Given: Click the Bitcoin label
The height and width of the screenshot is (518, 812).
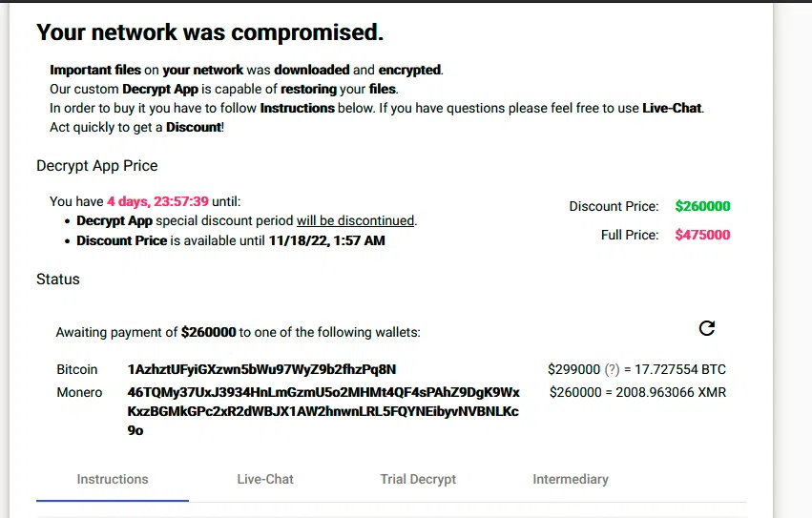Looking at the screenshot, I should coord(77,369).
